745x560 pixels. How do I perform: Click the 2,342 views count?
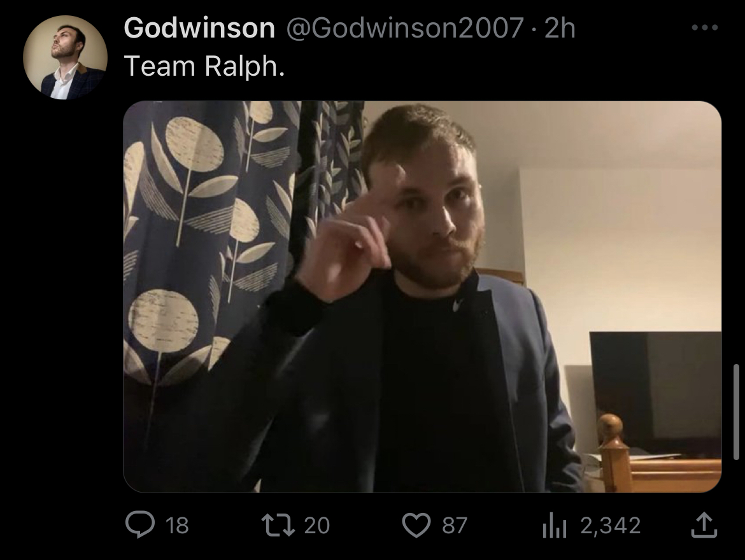point(611,526)
